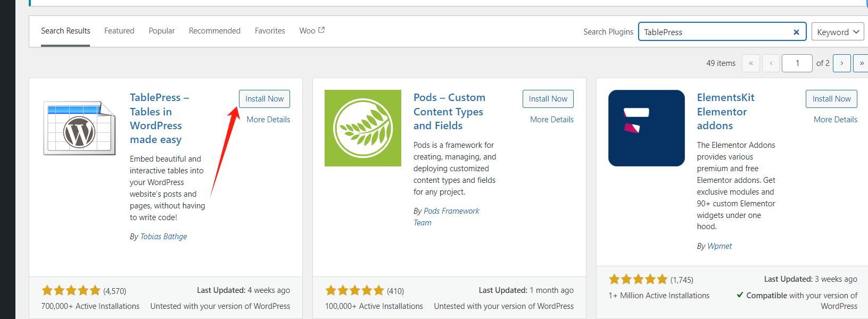Jump to last page with double-arrow icon
Image resolution: width=868 pixels, height=319 pixels.
pyautogui.click(x=861, y=63)
